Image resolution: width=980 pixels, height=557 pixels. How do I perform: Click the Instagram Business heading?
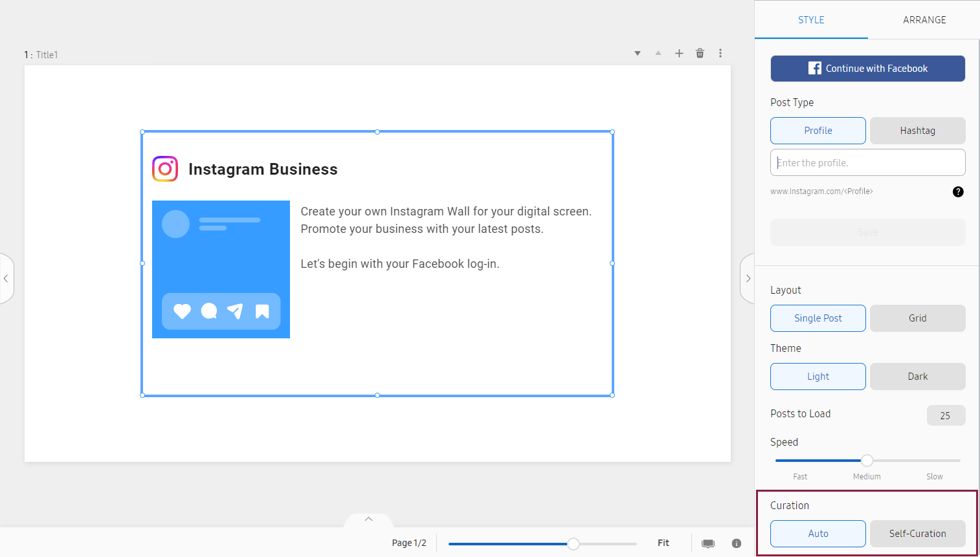click(x=263, y=169)
